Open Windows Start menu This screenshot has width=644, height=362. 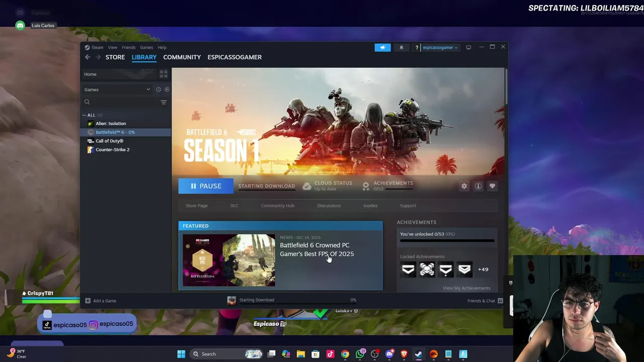[181, 354]
